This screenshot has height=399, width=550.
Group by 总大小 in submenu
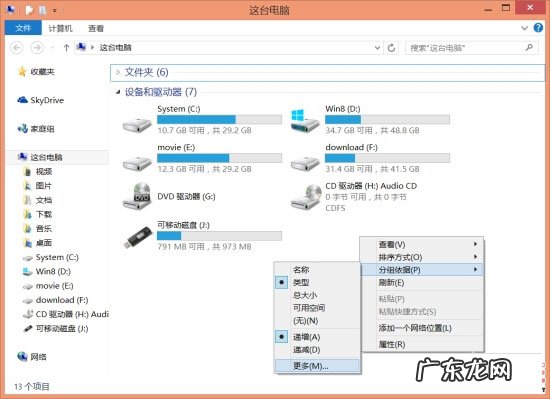coord(305,295)
